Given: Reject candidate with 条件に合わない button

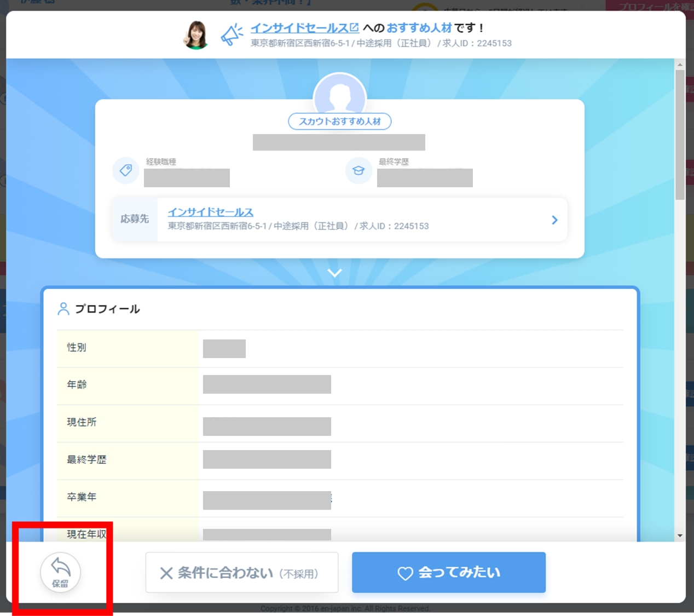Looking at the screenshot, I should point(242,573).
